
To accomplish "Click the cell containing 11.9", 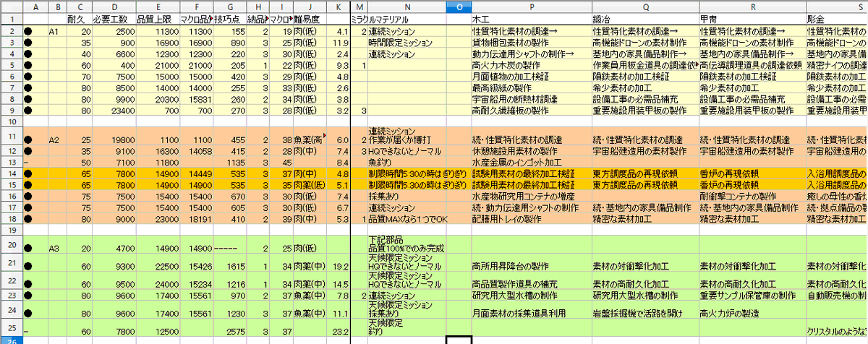I will [338, 43].
